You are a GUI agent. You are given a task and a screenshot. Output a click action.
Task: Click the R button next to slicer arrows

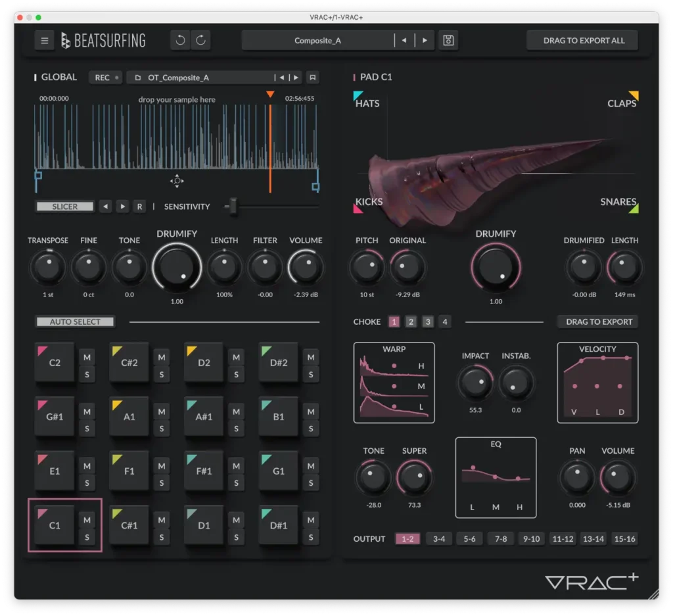pos(139,206)
